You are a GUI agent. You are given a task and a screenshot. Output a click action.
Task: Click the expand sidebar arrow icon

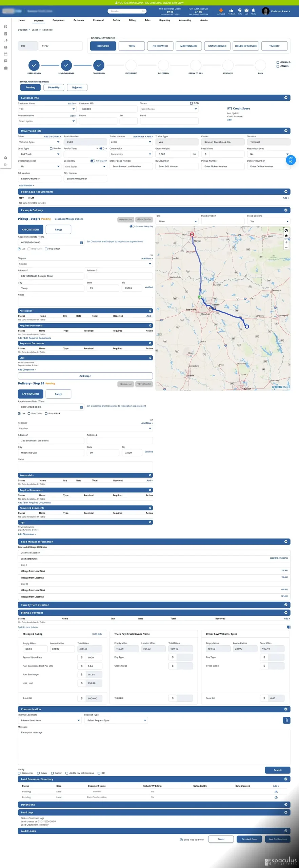[5, 164]
